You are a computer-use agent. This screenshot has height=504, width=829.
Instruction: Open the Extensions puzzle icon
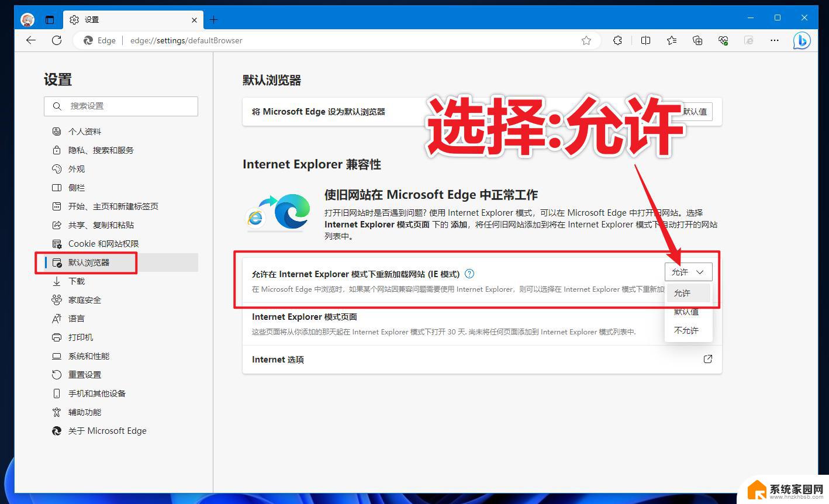click(x=617, y=40)
